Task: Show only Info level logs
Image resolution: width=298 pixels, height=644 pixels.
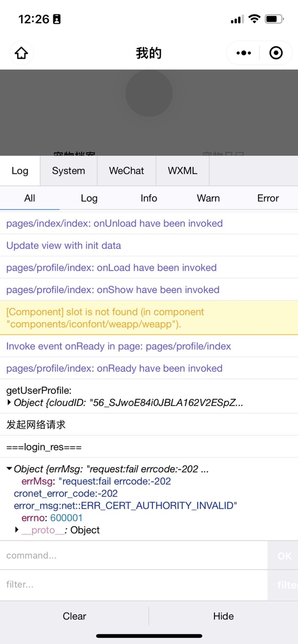Action: point(149,198)
